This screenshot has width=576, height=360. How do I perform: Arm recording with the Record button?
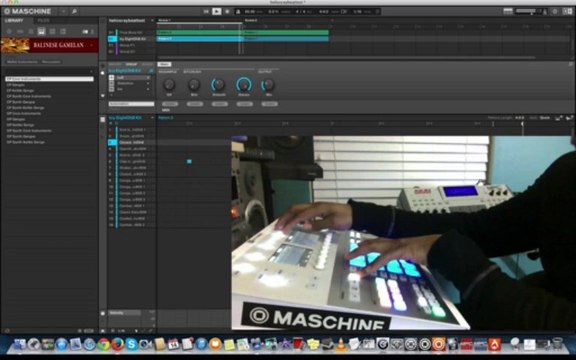point(227,11)
